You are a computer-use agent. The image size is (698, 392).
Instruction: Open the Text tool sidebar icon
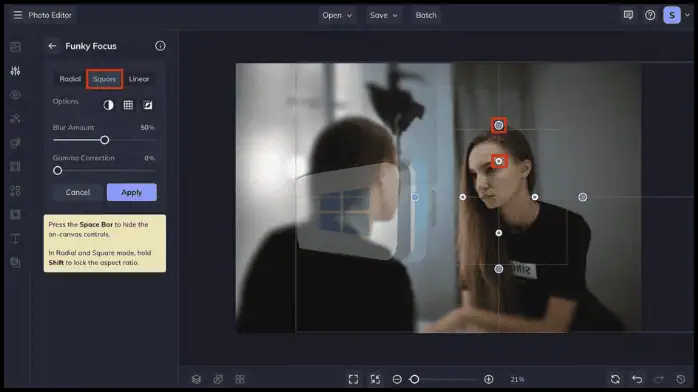[x=15, y=239]
